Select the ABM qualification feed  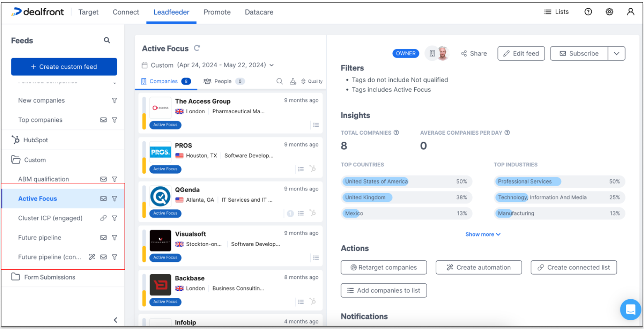point(43,179)
